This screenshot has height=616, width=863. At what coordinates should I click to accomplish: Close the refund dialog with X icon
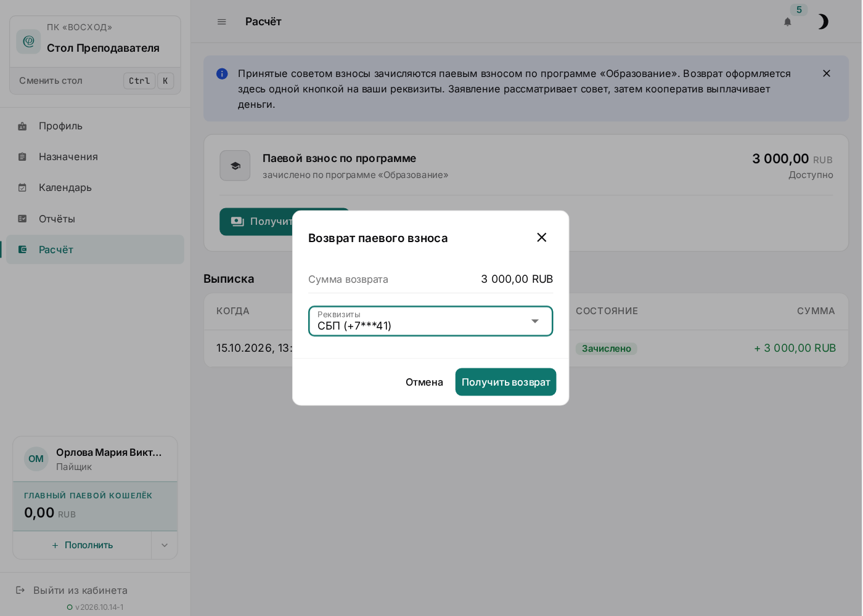click(542, 238)
